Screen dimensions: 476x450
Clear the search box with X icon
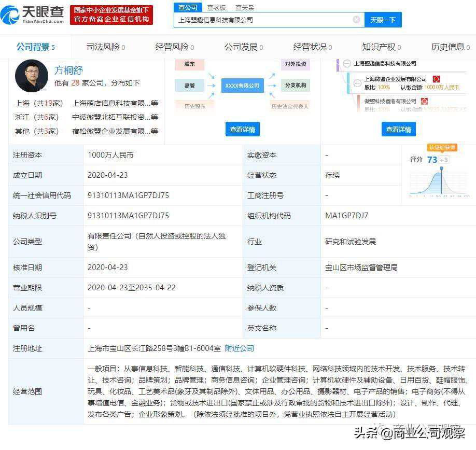click(356, 20)
